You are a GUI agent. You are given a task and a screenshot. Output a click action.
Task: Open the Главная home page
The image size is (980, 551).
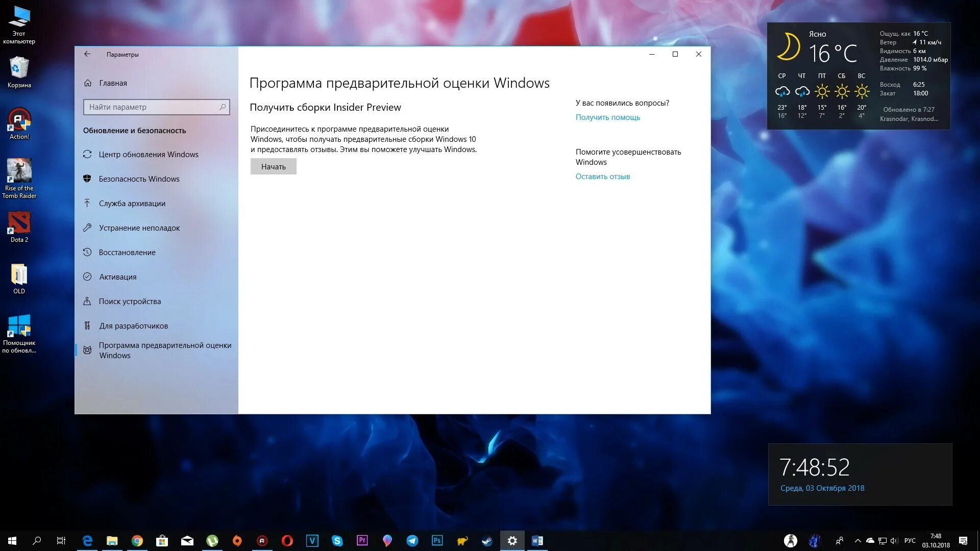[x=113, y=83]
